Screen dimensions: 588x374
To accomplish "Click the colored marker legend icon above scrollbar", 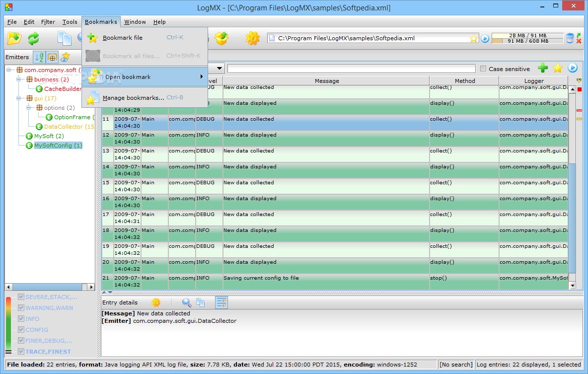I will click(579, 80).
